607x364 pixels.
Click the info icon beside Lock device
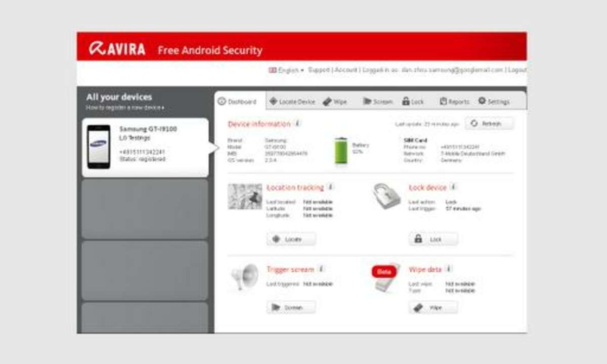[453, 187]
